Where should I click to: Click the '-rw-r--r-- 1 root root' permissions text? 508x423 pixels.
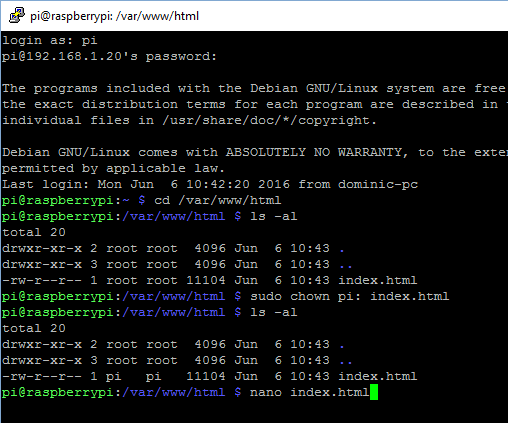(x=90, y=280)
